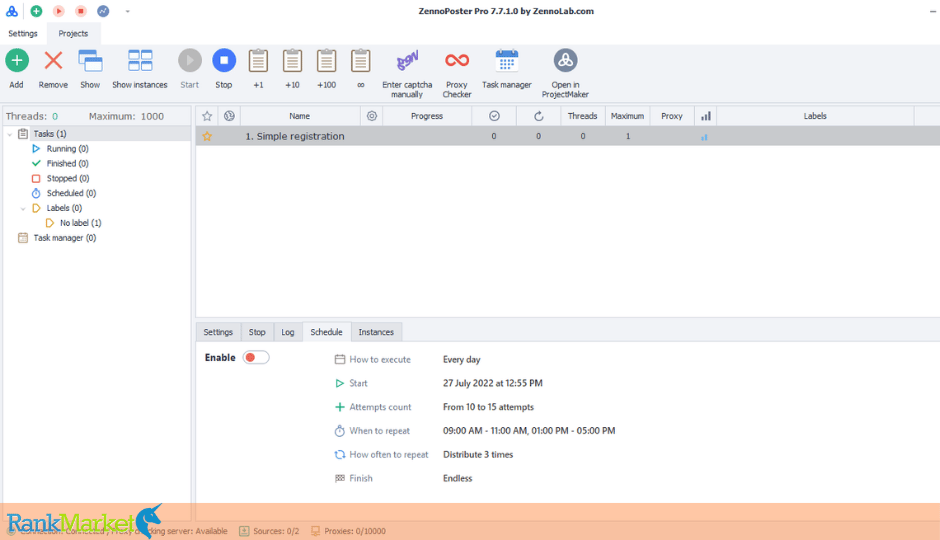Click the blue ProjectMaker quick-access icon
The height and width of the screenshot is (540, 940).
103,11
